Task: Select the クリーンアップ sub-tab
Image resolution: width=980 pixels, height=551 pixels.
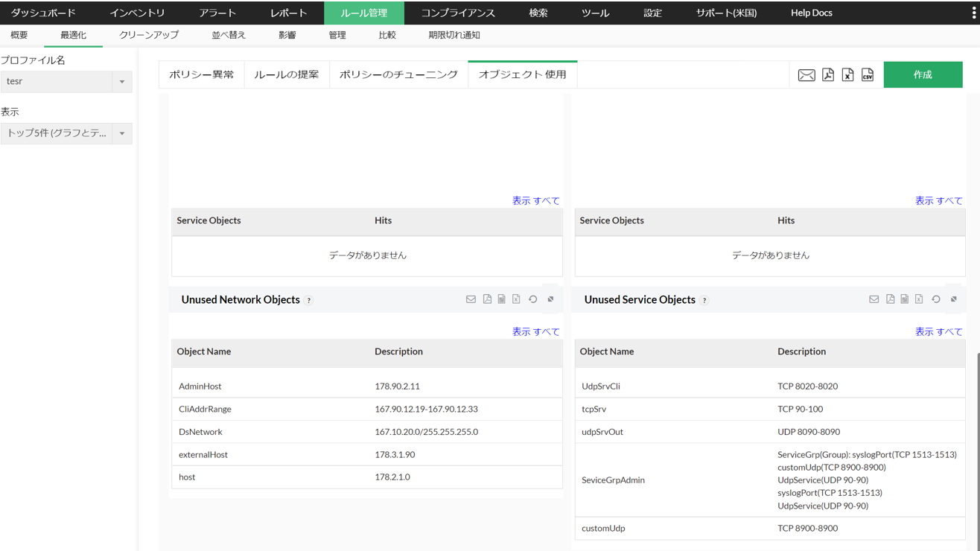Action: click(149, 35)
